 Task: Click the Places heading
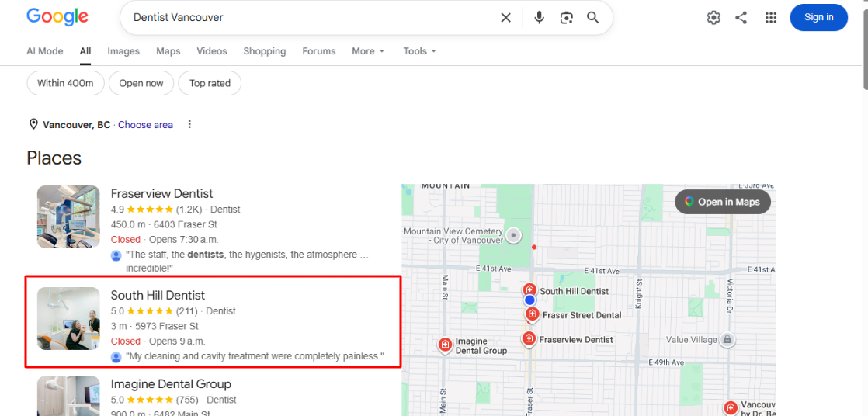tap(54, 158)
